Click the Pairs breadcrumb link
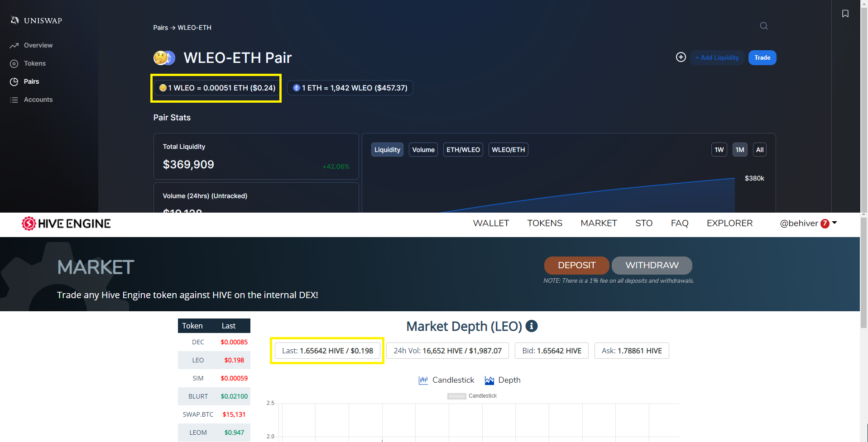This screenshot has width=868, height=442. click(160, 28)
